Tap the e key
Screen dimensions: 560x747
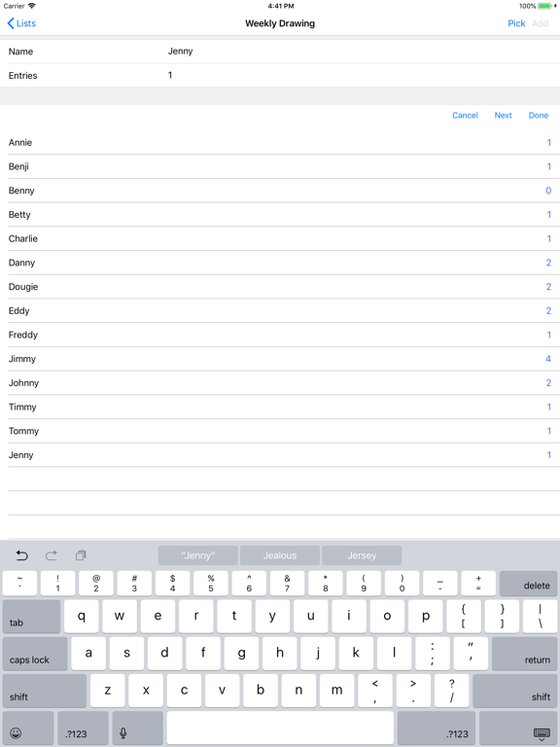pyautogui.click(x=157, y=617)
